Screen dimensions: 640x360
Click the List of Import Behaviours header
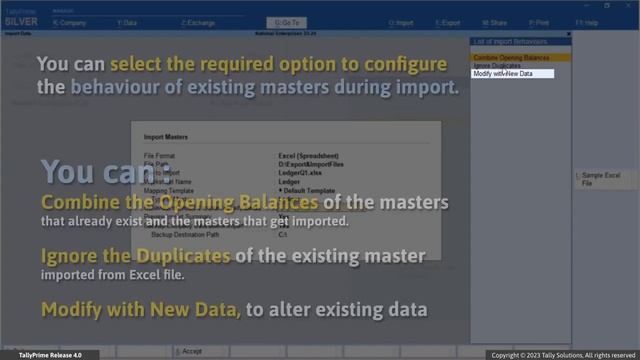pos(520,42)
